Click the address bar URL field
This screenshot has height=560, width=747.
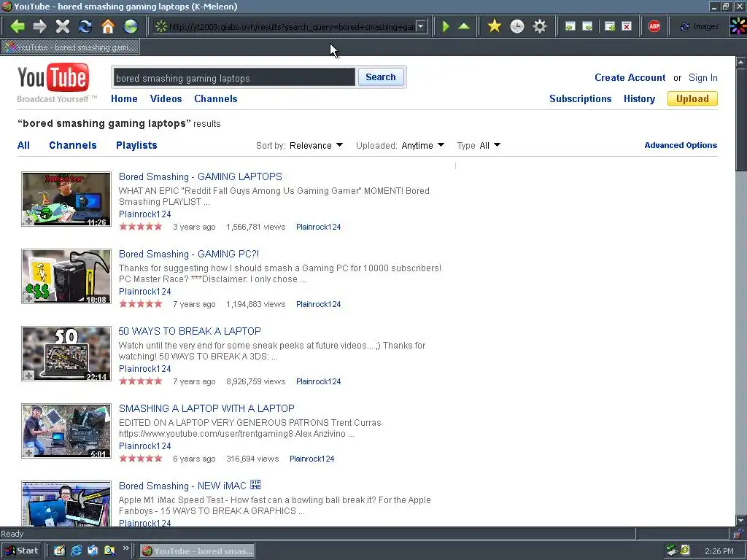point(292,27)
